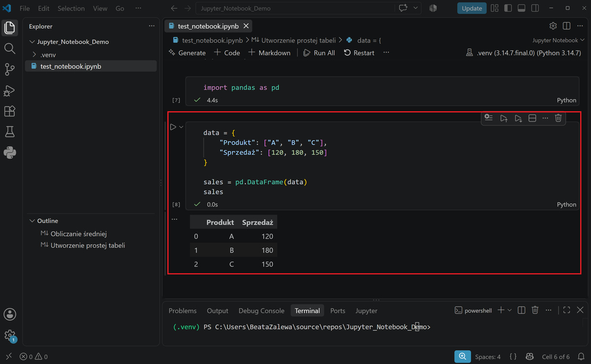
Task: Click language braces icon in status bar
Action: click(513, 357)
